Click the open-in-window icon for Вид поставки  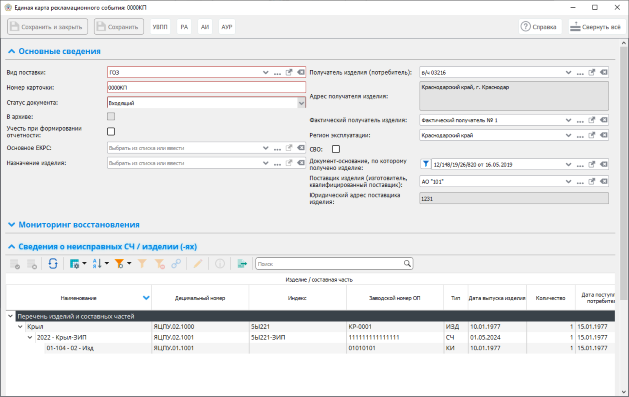point(289,73)
